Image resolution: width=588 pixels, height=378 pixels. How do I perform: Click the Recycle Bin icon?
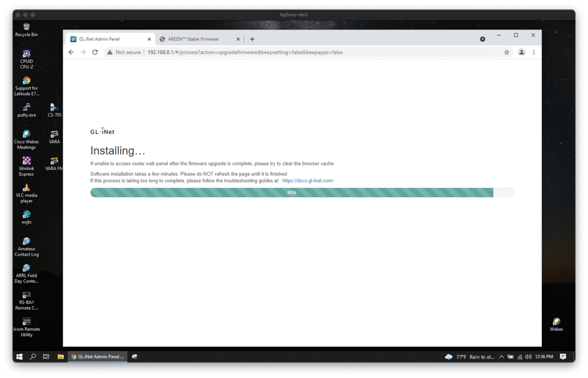26,28
